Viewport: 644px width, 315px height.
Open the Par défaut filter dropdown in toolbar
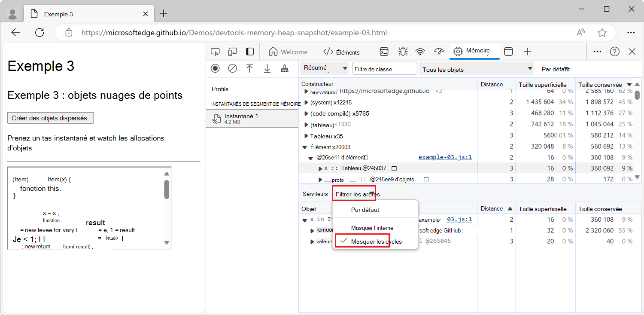556,69
